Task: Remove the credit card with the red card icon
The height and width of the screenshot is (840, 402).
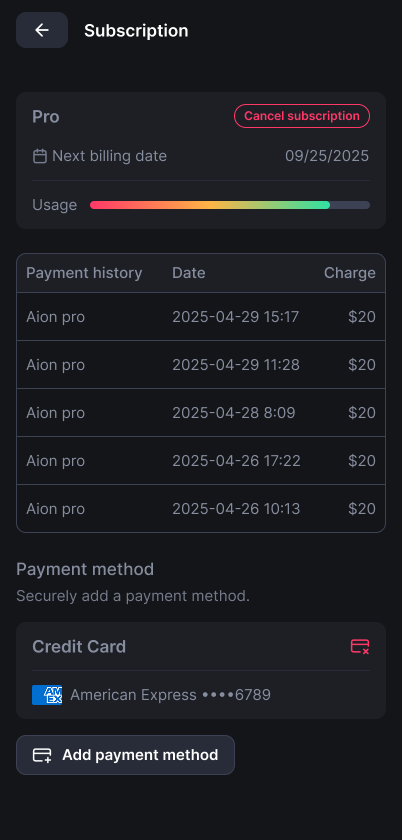Action: coord(360,647)
